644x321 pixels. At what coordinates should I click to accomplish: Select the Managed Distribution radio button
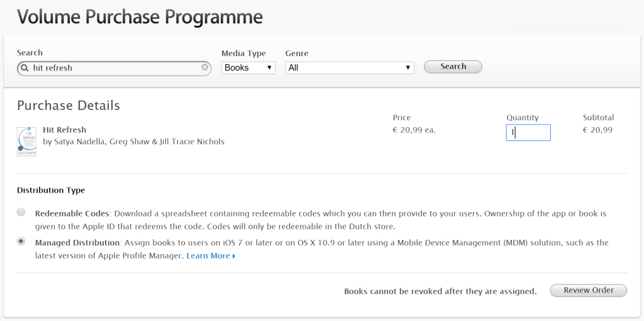(x=21, y=241)
